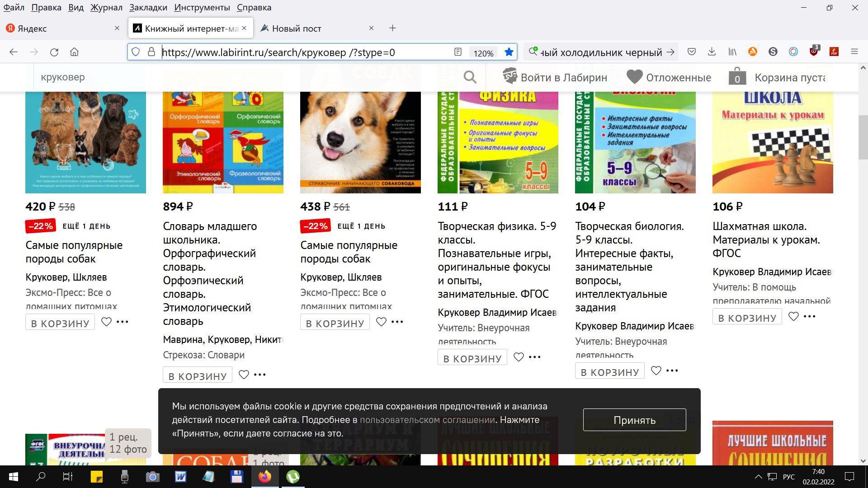This screenshot has width=868, height=488.
Task: Accept cookies with the Принять button
Action: (x=634, y=420)
